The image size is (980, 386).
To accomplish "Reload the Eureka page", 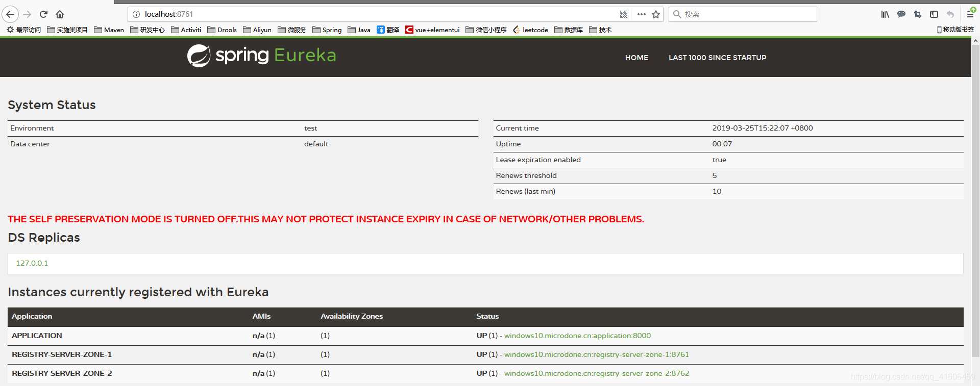I will (x=44, y=14).
